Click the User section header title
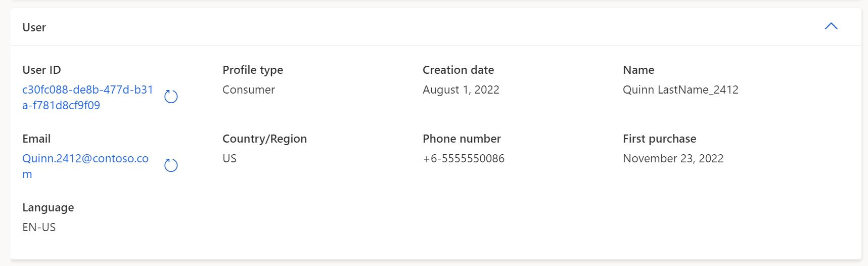This screenshot has height=266, width=868. pyautogui.click(x=34, y=27)
